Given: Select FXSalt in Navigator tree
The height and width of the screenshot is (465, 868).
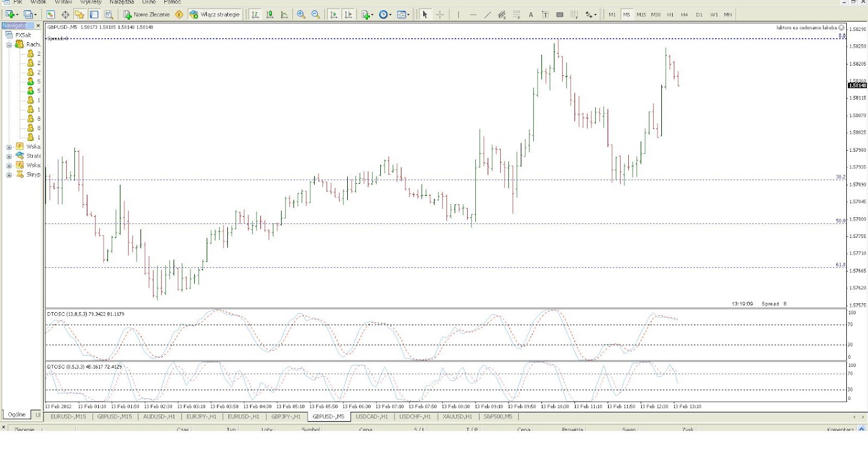Looking at the screenshot, I should tap(23, 35).
